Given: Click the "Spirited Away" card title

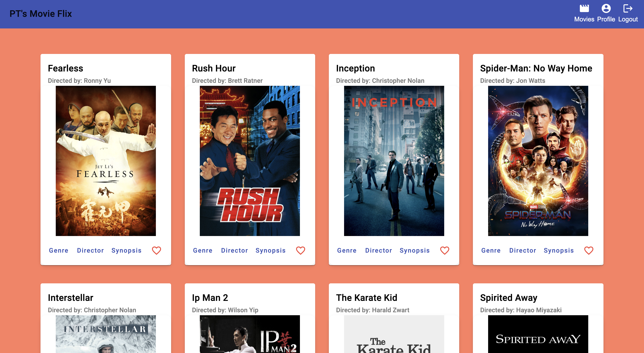Looking at the screenshot, I should click(x=509, y=297).
